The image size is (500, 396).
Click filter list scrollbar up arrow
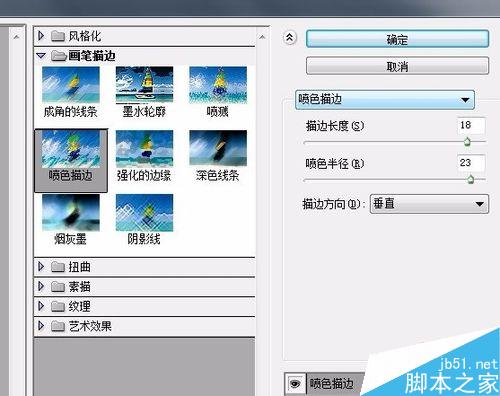point(262,37)
